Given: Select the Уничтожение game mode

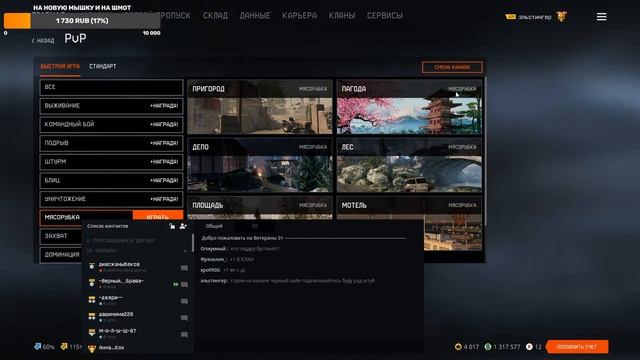Looking at the screenshot, I should [111, 199].
